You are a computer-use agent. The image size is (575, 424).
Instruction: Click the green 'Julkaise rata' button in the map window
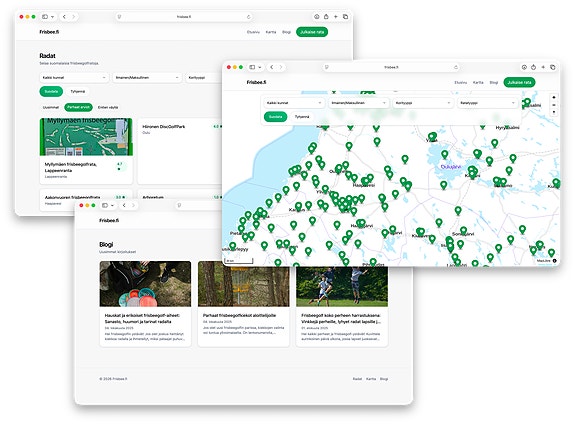(519, 82)
